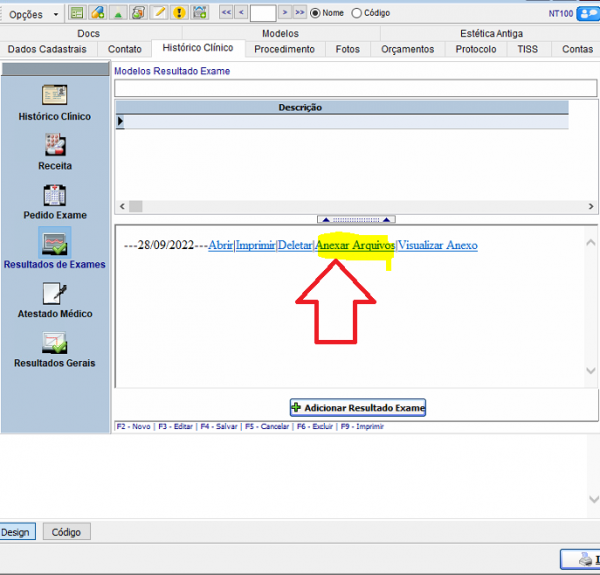This screenshot has width=600, height=575.
Task: Click the Resultados de Exames icon
Action: 54,243
